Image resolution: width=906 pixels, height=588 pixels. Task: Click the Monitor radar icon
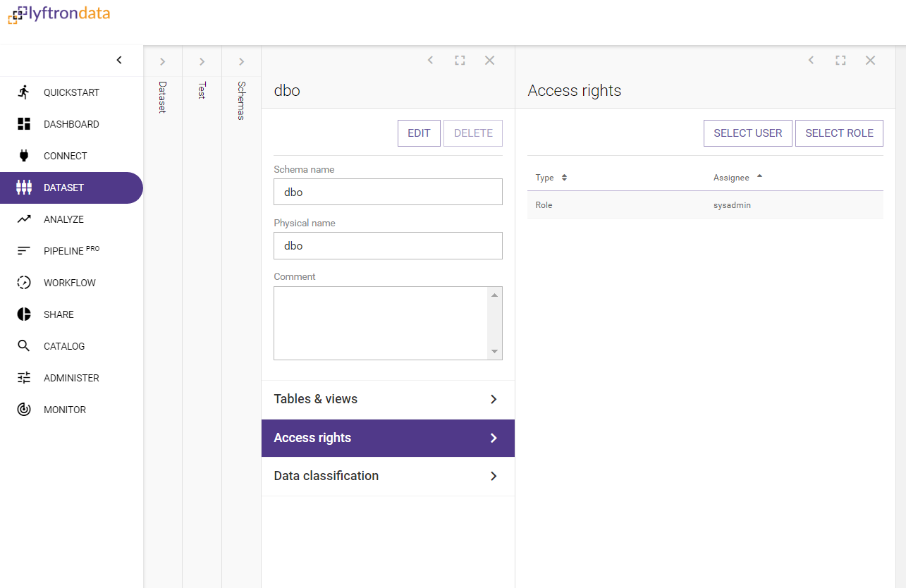(x=24, y=410)
